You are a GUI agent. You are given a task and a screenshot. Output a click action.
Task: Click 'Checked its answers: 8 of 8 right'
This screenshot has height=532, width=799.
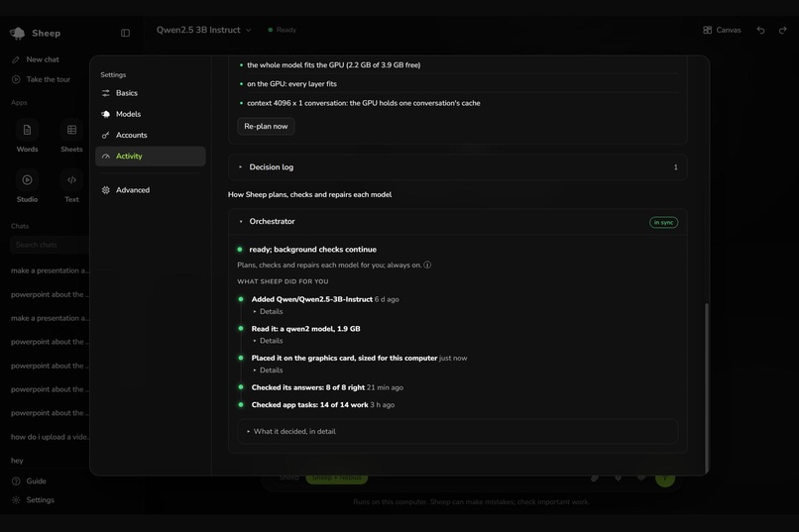(x=307, y=387)
